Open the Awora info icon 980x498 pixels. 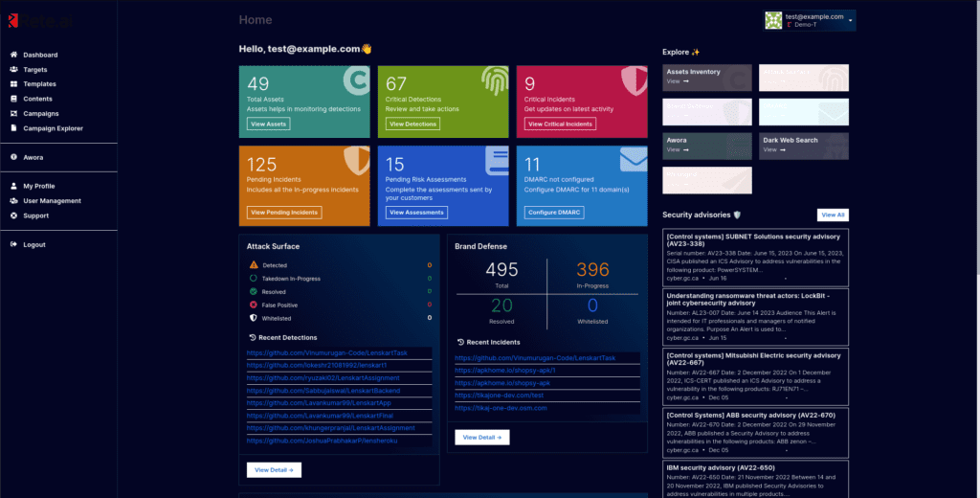click(x=13, y=157)
